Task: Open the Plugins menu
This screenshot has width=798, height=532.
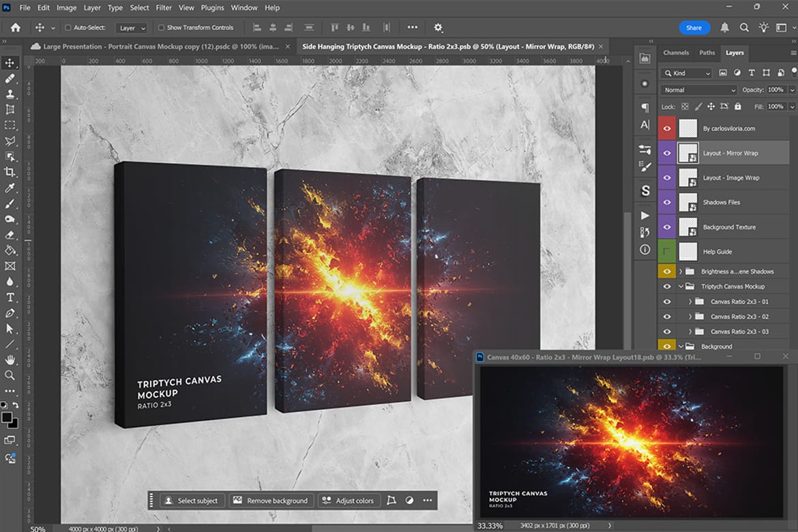Action: click(212, 8)
